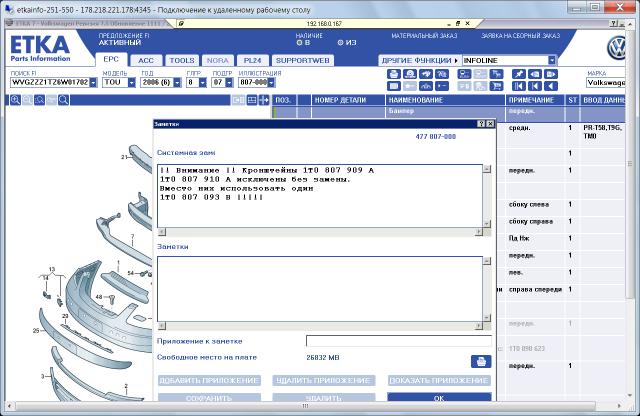Viewport: 640px width, 416px height.
Task: Open the ГЛГР dropdown showing 8
Action: [202, 82]
